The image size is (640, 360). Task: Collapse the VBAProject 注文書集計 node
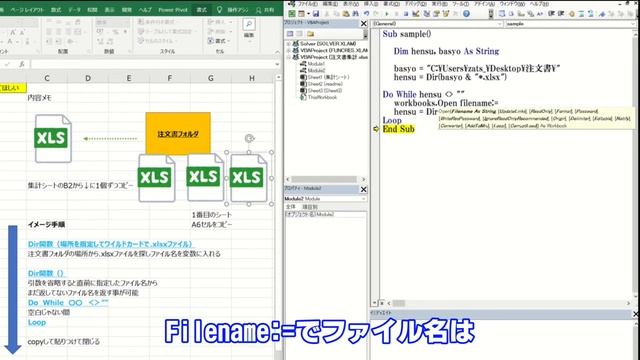(x=289, y=57)
